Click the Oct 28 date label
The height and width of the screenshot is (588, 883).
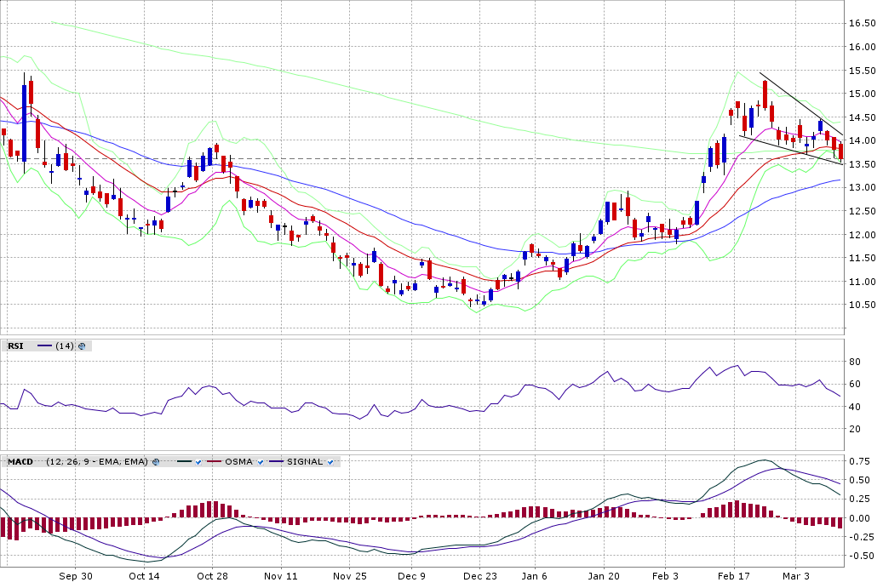212,576
